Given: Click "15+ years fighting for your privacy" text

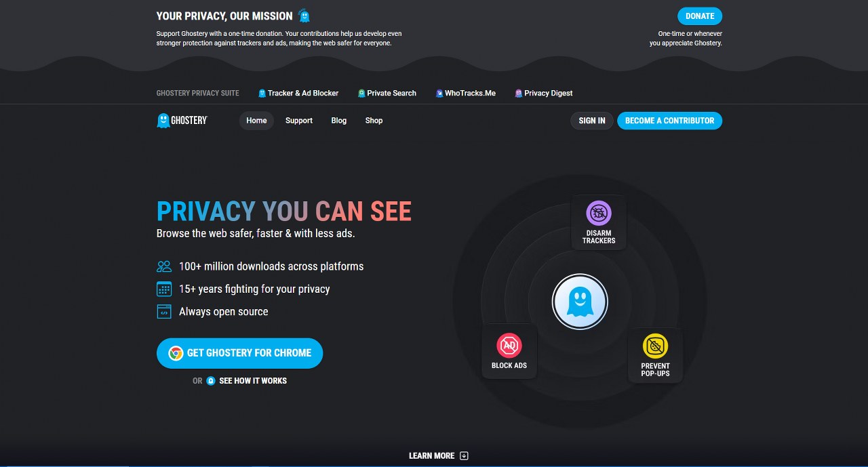Looking at the screenshot, I should point(254,289).
